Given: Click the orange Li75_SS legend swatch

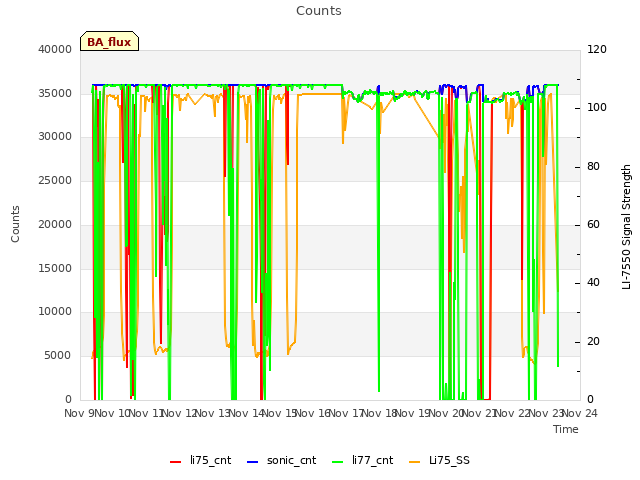Looking at the screenshot, I should (414, 462).
